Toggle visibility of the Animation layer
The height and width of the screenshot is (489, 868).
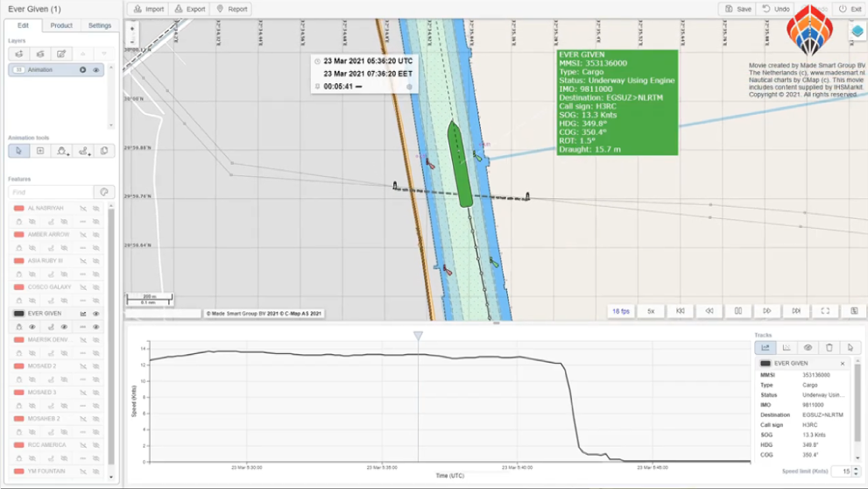tap(95, 70)
